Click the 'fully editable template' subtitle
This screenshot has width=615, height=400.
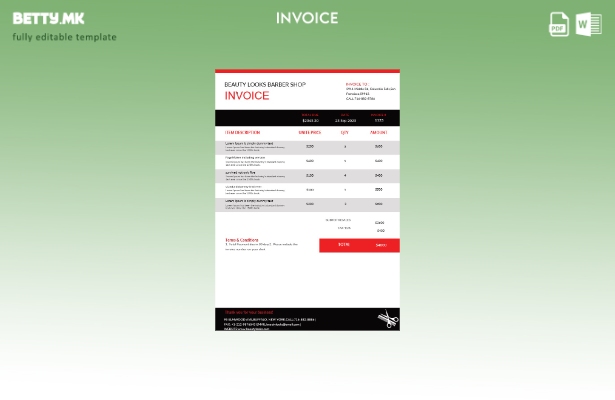[x=64, y=37]
